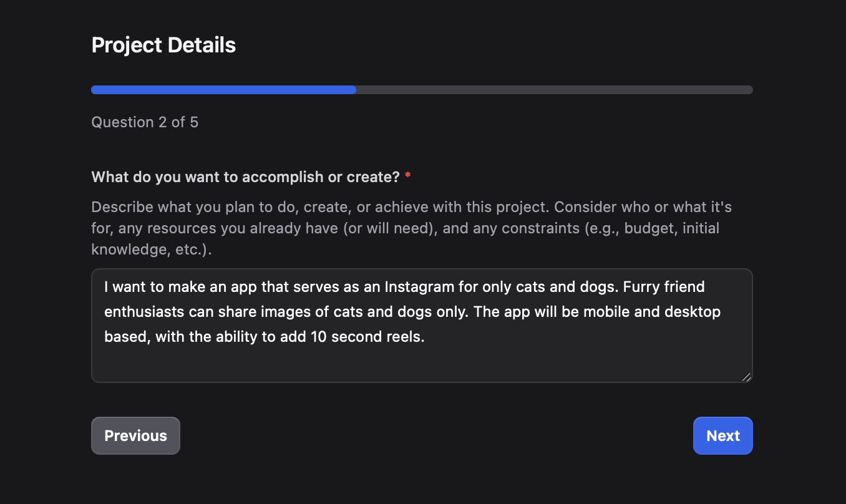Click the red required asterisk
Viewport: 846px width, 504px height.
pyautogui.click(x=407, y=177)
